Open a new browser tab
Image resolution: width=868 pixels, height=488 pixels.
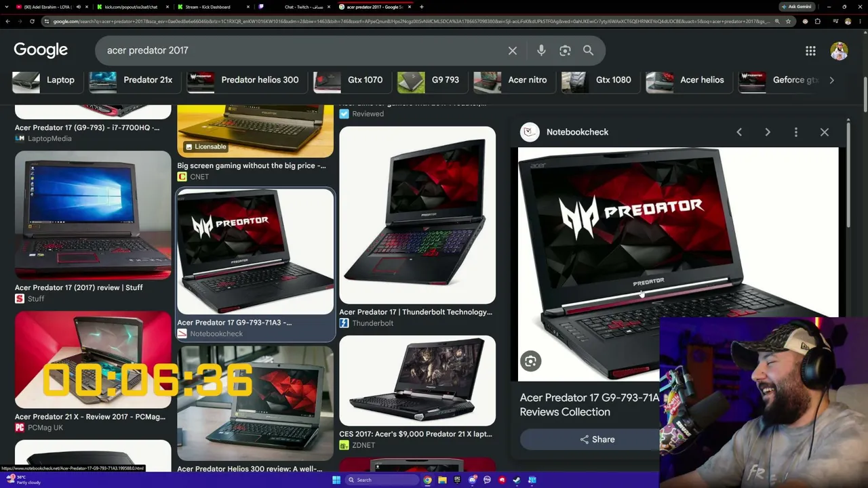422,7
